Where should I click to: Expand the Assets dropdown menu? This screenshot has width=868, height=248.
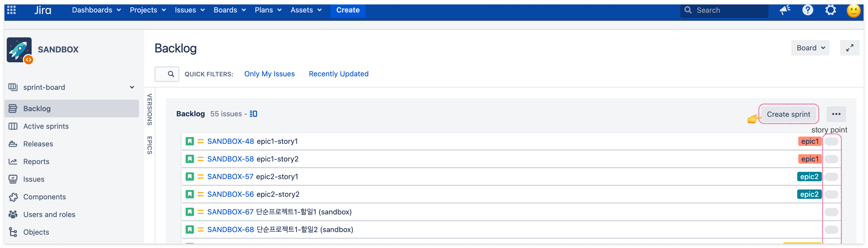point(306,10)
